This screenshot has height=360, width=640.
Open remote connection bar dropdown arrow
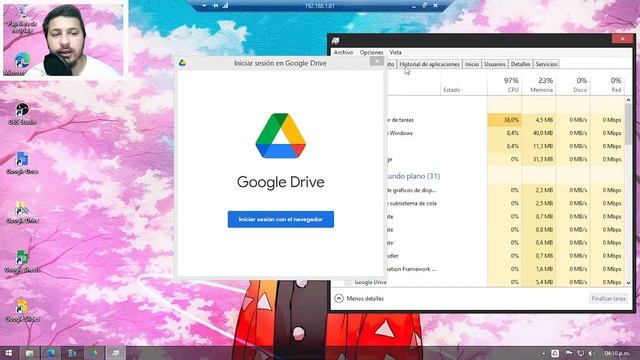(x=204, y=6)
